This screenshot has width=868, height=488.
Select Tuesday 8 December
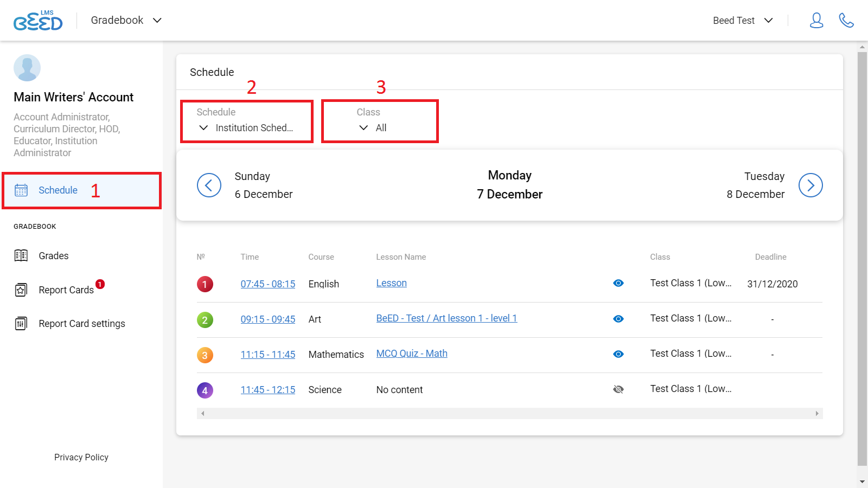click(x=756, y=185)
